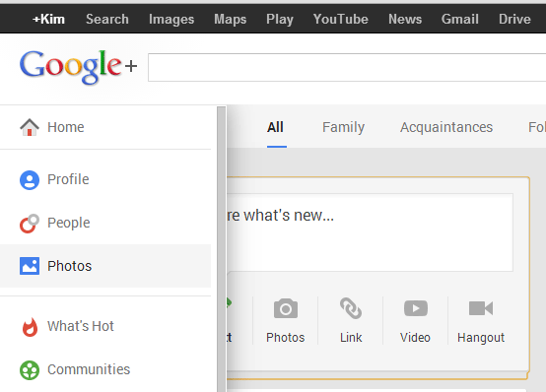Select the All stream tab
The height and width of the screenshot is (392, 546).
(x=275, y=127)
